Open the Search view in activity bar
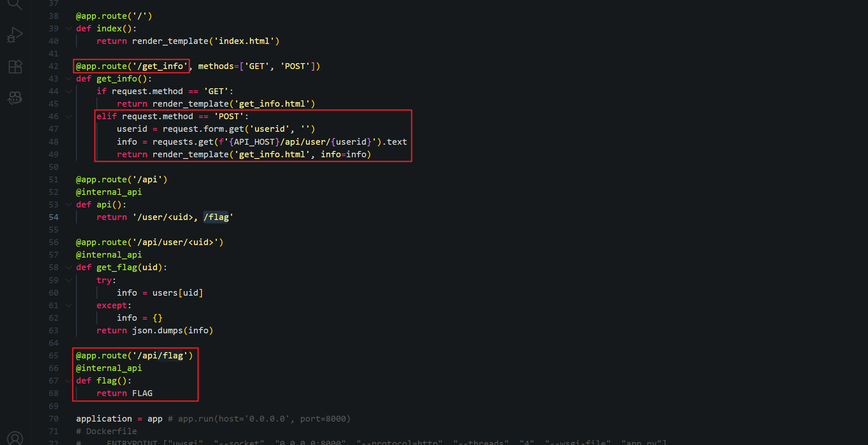Viewport: 868px width, 445px height. coord(15,4)
